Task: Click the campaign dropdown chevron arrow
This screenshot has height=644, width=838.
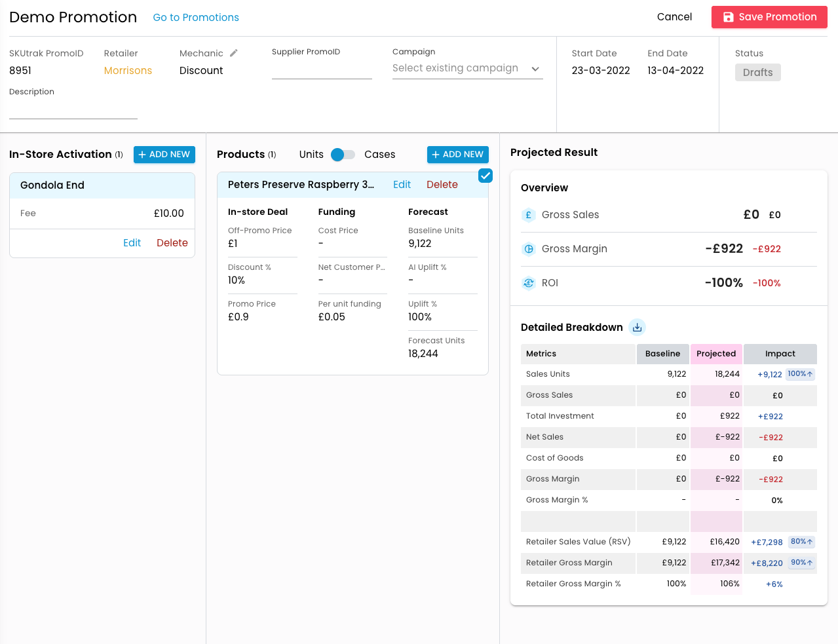Action: coord(535,69)
